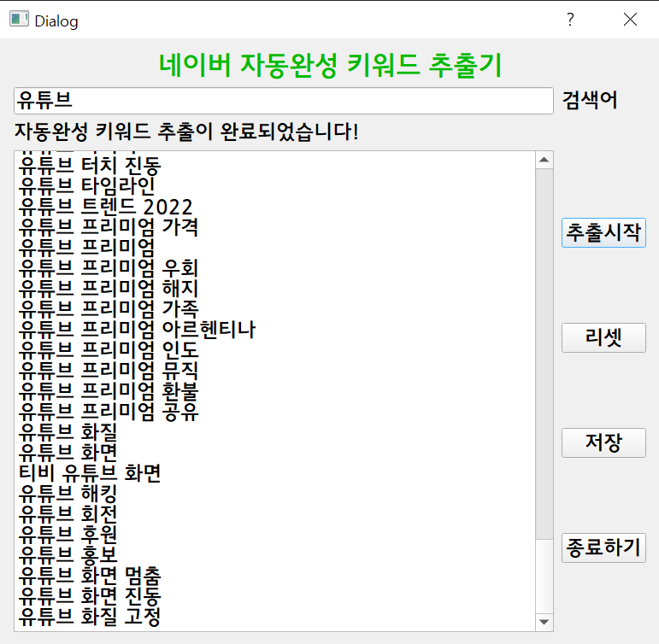
Task: Select list item 유튜브 프리미엄 환불
Action: [109, 391]
